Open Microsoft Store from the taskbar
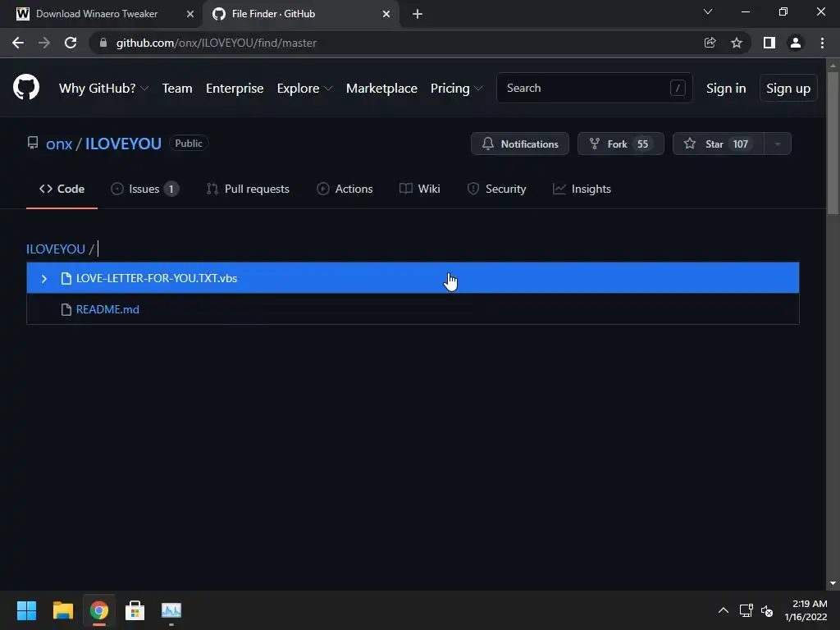Image resolution: width=840 pixels, height=630 pixels. 135,610
